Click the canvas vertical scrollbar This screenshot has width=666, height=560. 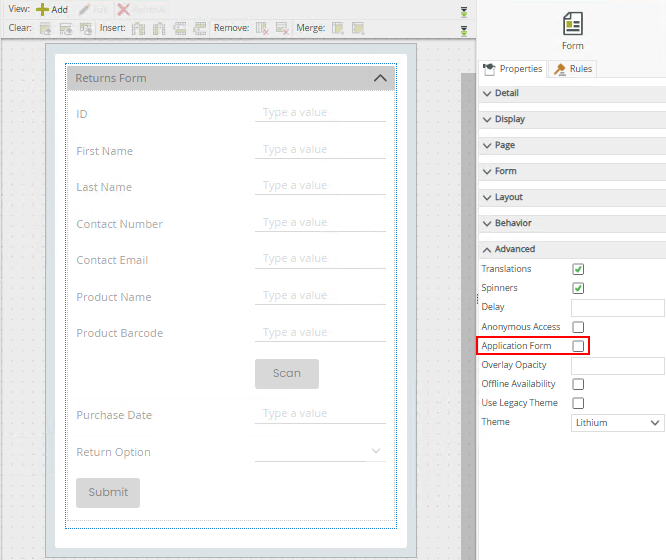468,316
